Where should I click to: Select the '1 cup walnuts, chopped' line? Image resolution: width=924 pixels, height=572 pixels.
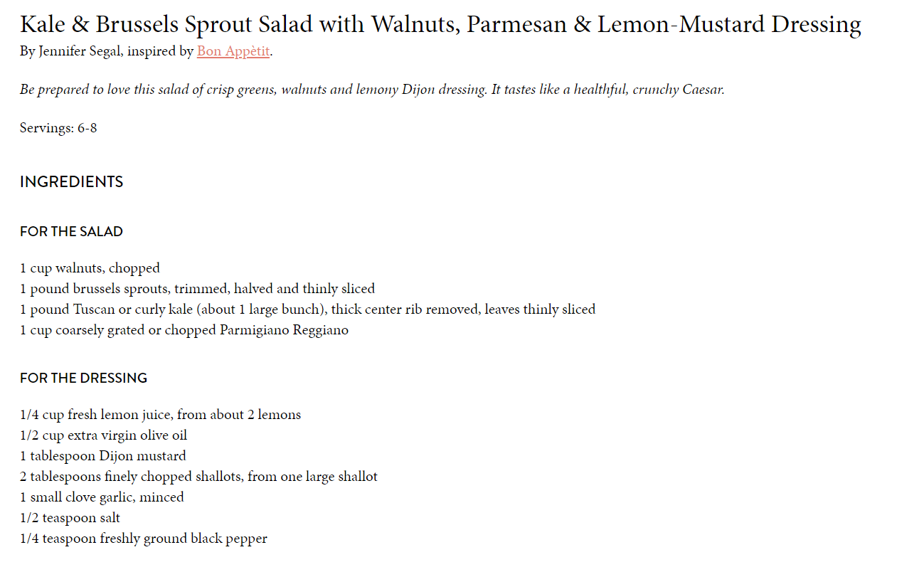90,268
